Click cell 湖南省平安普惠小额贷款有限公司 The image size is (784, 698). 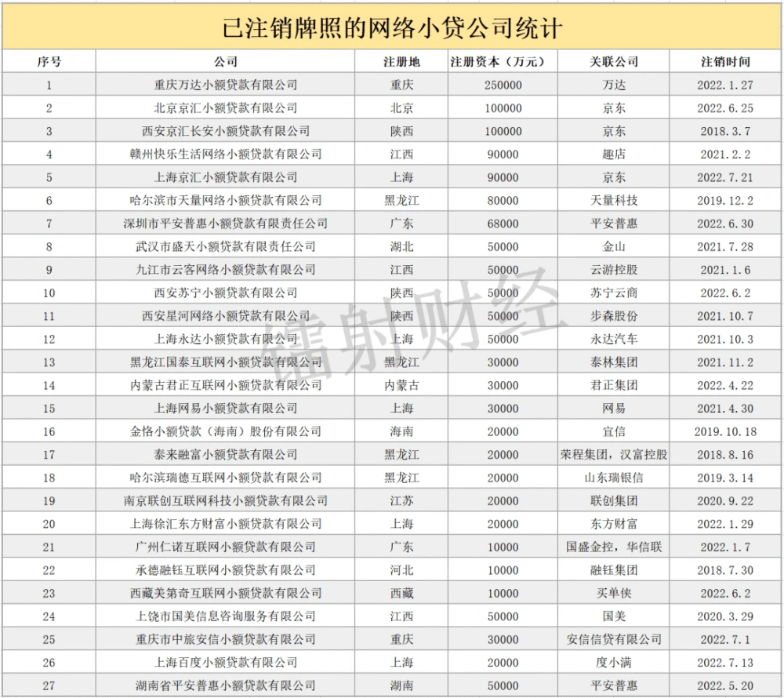click(226, 685)
